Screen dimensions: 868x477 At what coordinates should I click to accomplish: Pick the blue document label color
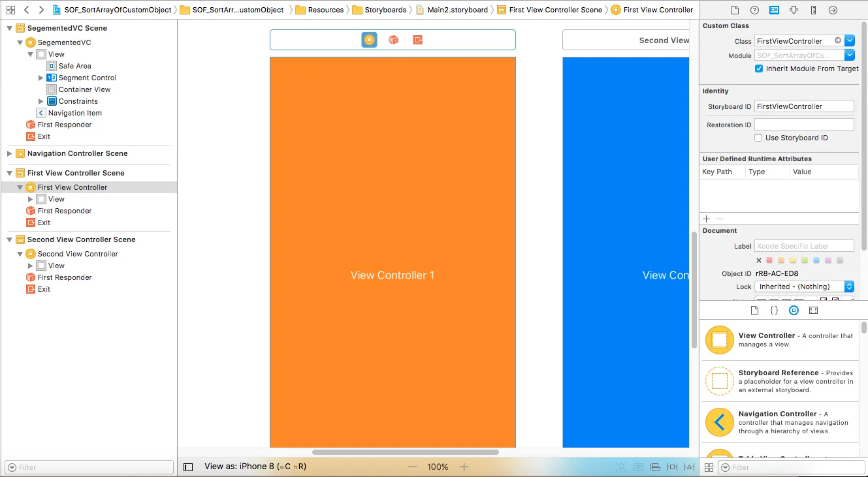click(x=816, y=260)
